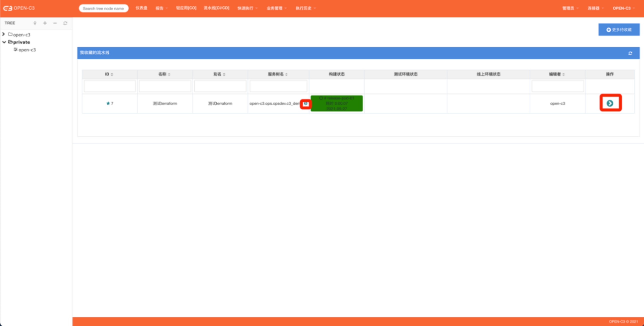Image resolution: width=644 pixels, height=326 pixels.
Task: Open the 仪表盘 dashboard menu item
Action: (x=141, y=8)
